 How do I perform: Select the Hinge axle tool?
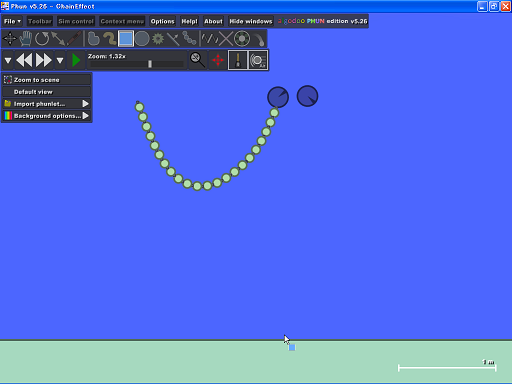click(x=242, y=39)
